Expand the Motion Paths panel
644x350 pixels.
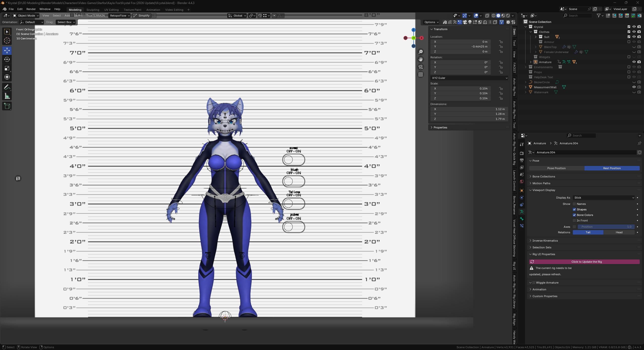(x=541, y=183)
